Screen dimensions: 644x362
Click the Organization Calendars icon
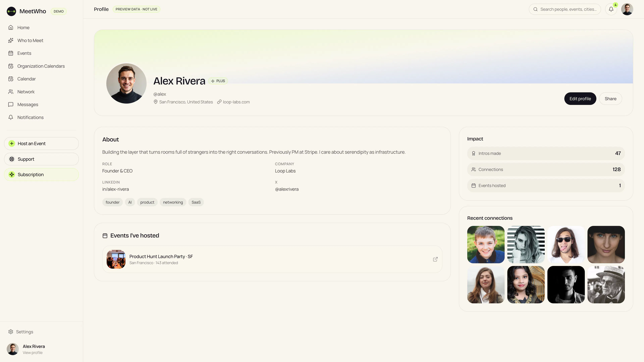11,66
